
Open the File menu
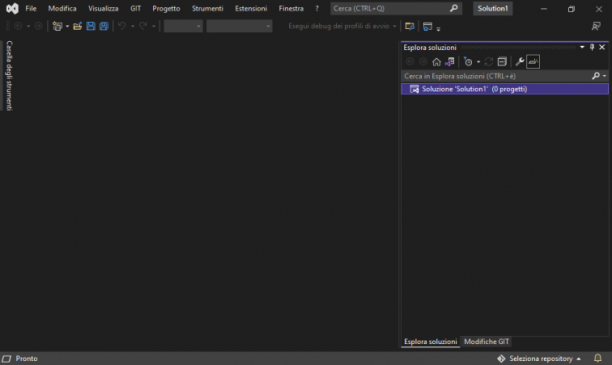31,8
